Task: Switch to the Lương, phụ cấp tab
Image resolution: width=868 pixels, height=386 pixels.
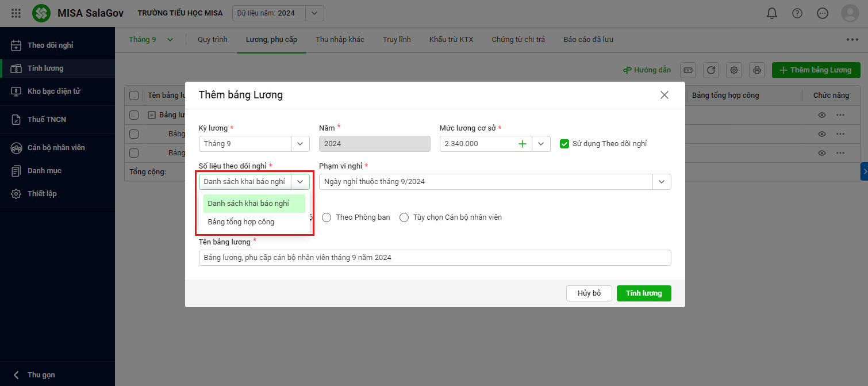Action: click(271, 40)
